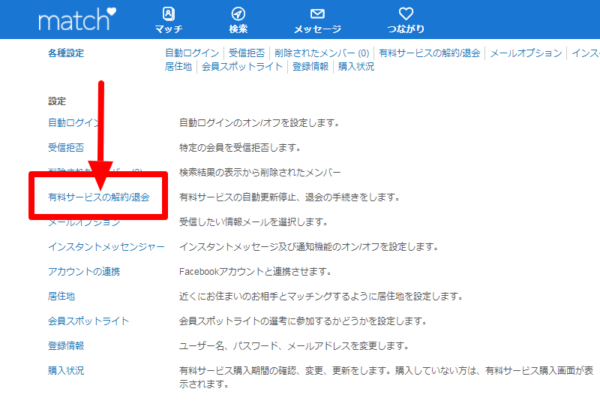
Task: Click the red-boxed 有料サービスの解約/退会 link
Action: coord(98,197)
